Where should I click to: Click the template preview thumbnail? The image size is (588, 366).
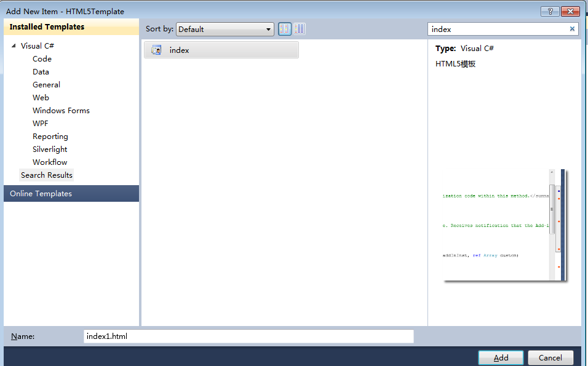tap(504, 225)
